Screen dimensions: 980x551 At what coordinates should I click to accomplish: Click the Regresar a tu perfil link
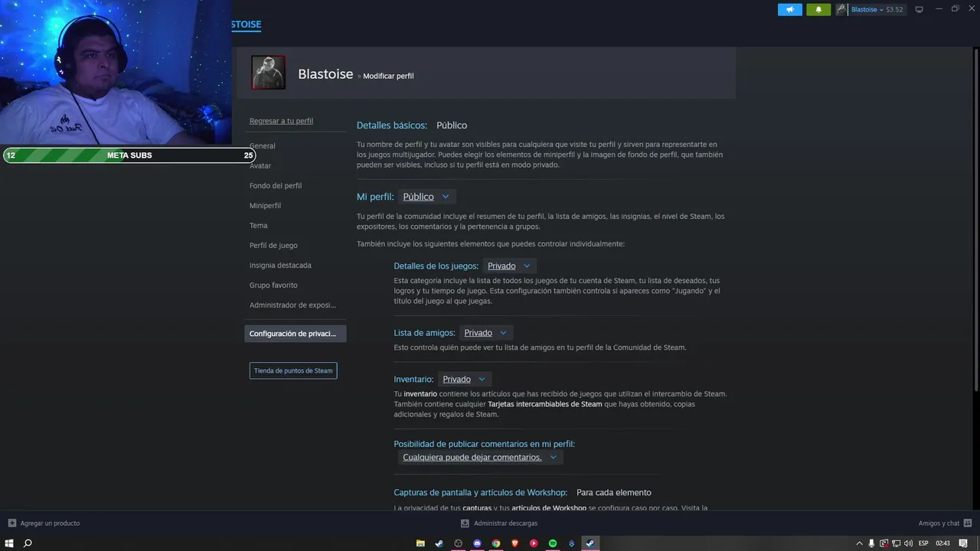(x=281, y=121)
